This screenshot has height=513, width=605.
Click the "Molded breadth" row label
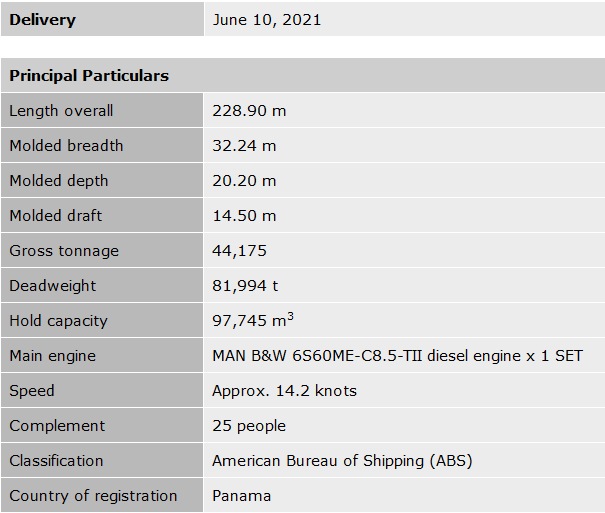click(x=66, y=146)
